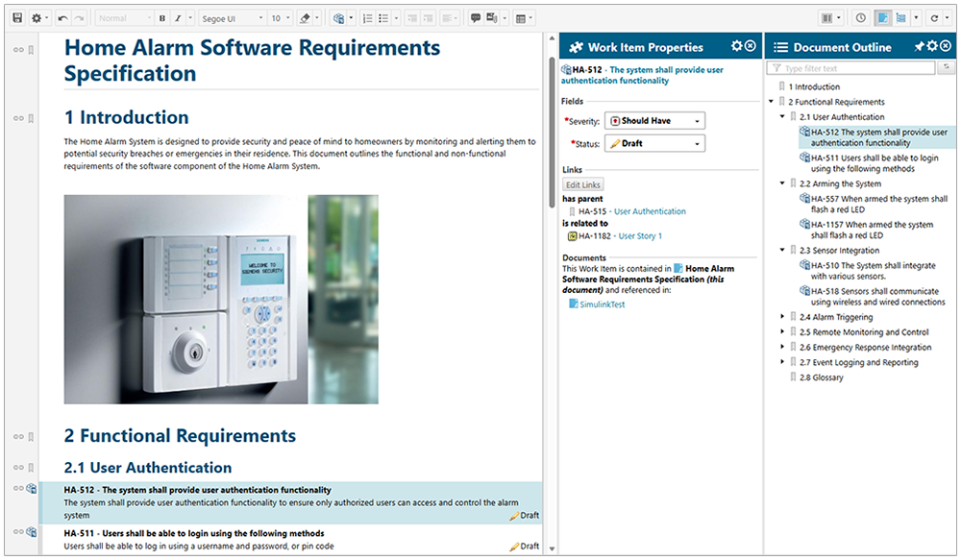
Task: Close the Work Item Properties panel
Action: (752, 46)
